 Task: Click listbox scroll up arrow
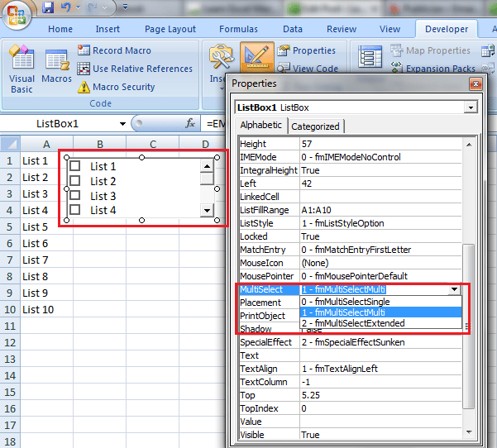[x=207, y=165]
